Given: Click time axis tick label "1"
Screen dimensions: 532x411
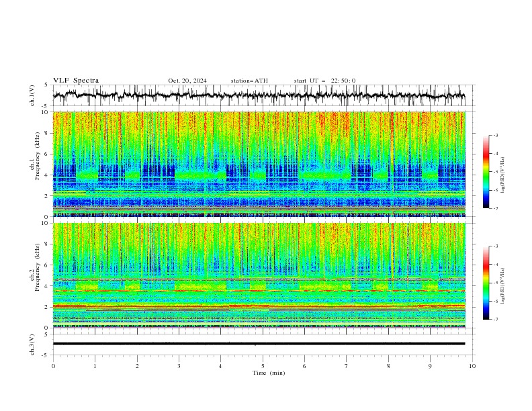Looking at the screenshot, I should point(95,366).
